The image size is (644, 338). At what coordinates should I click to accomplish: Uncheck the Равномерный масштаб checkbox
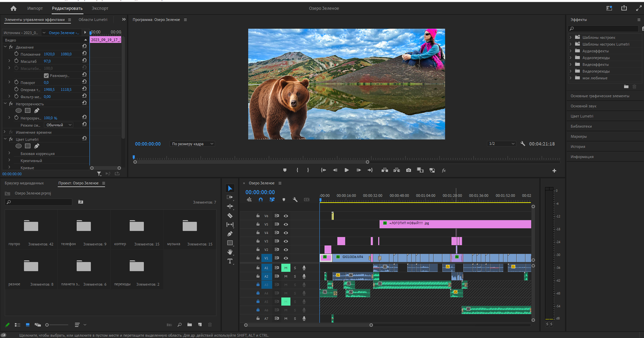pyautogui.click(x=46, y=76)
